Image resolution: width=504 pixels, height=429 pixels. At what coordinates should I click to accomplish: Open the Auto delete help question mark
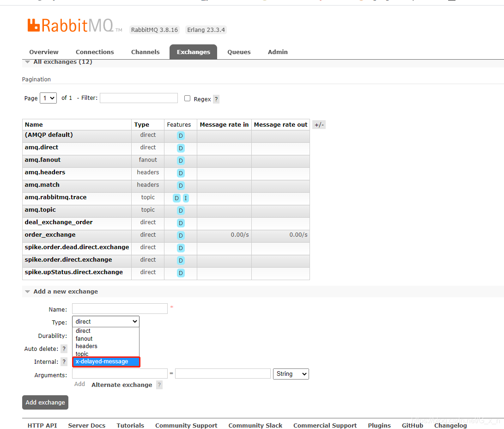pyautogui.click(x=64, y=349)
